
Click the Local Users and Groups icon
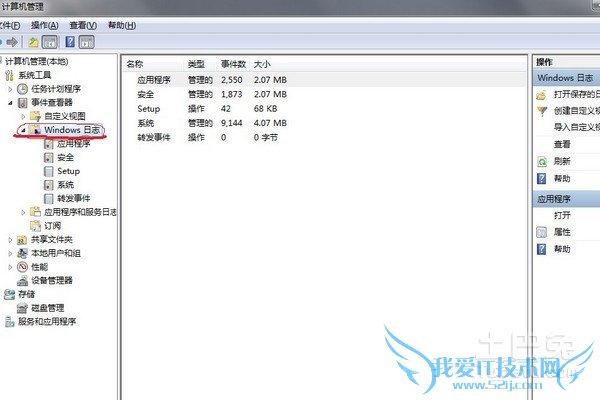(22, 253)
